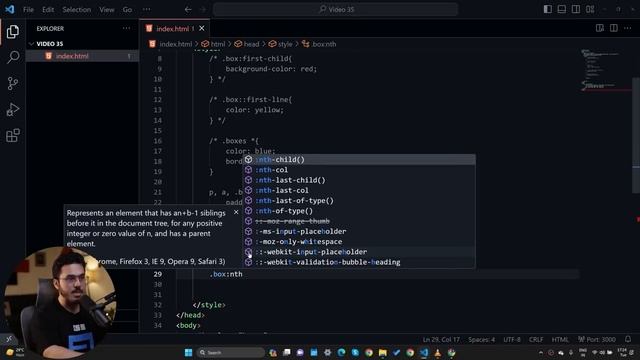Click the VS Code logo in title bar
Viewport: 640px width, 360px height.
tap(9, 9)
